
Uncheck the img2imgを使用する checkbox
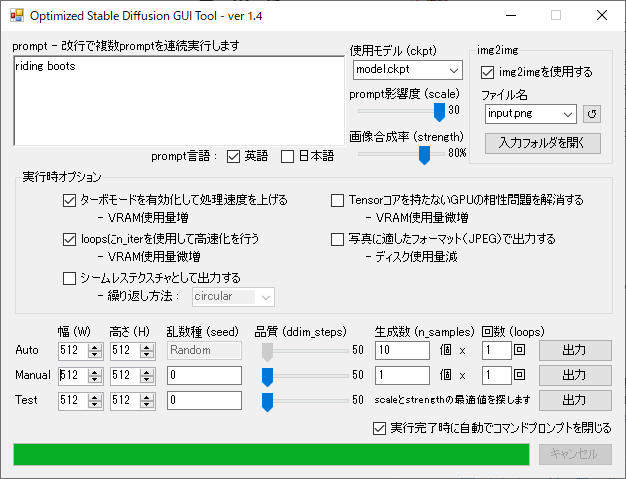(x=487, y=72)
